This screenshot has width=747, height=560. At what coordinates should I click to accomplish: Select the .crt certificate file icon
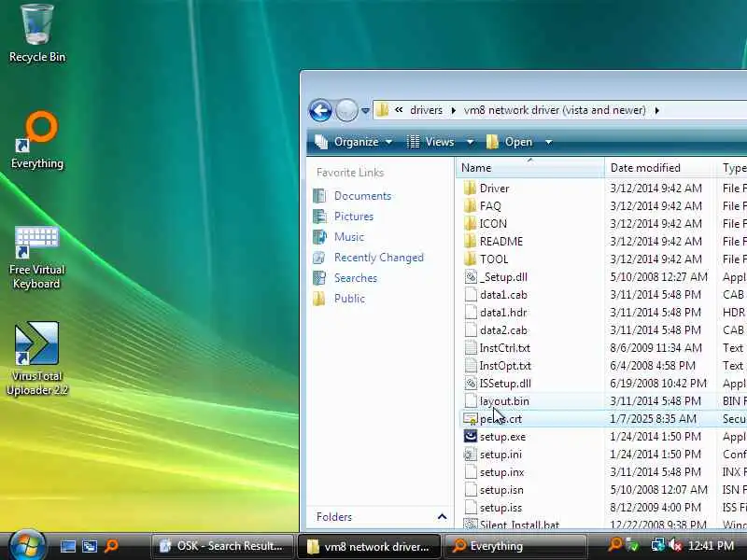coord(471,418)
